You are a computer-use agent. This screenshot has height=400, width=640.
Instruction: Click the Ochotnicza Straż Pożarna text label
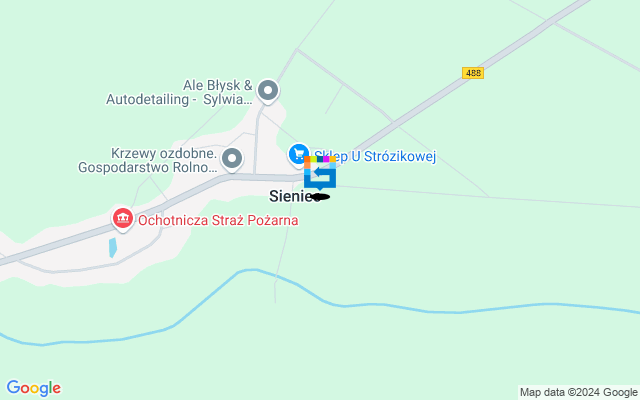coord(218,220)
